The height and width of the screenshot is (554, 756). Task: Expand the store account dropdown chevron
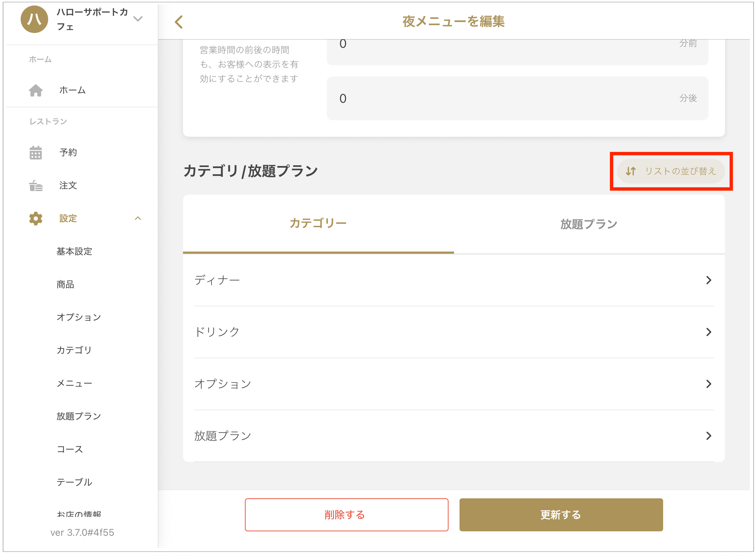(x=138, y=19)
